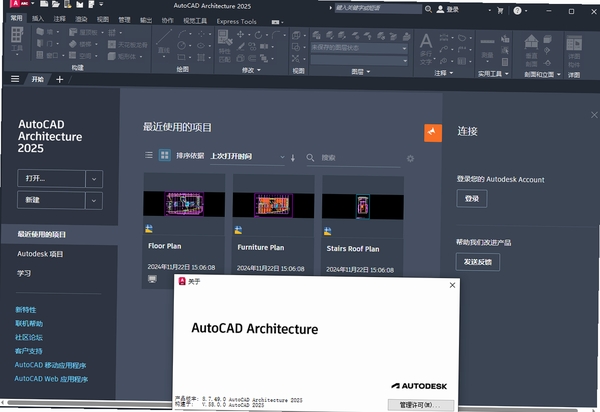Click the Open folder icon in quick access toolbar
This screenshot has width=600, height=412.
[56, 4]
